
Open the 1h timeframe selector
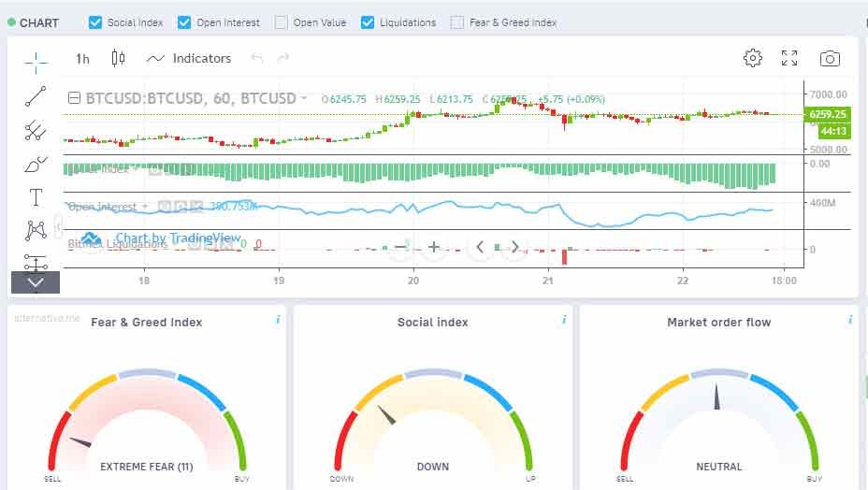(x=82, y=59)
